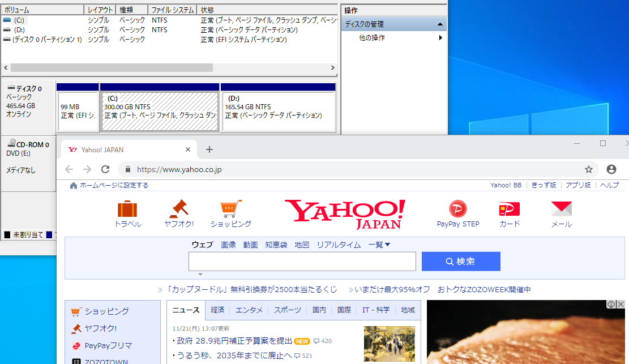The height and width of the screenshot is (364, 629).
Task: Close the Yahoo! JAPAN tab
Action: (x=188, y=149)
